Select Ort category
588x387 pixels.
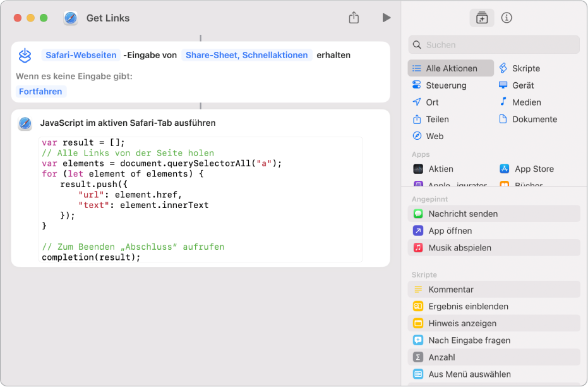(425, 102)
